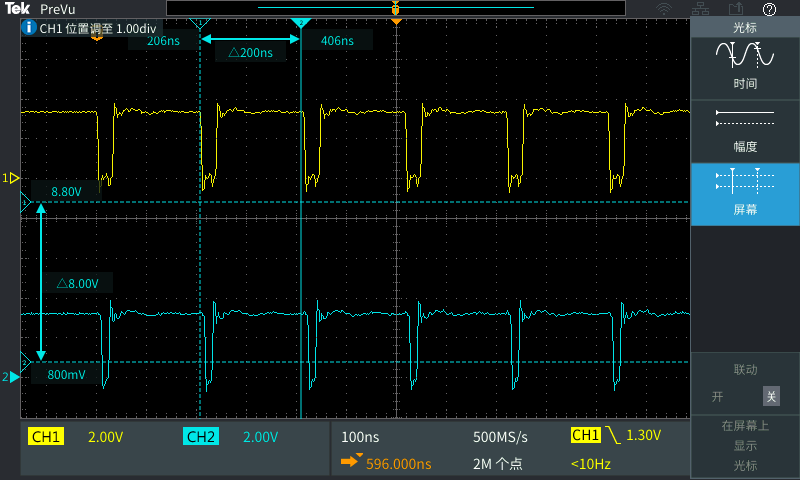
Task: Click the Tek logo at top left
Action: pos(17,9)
